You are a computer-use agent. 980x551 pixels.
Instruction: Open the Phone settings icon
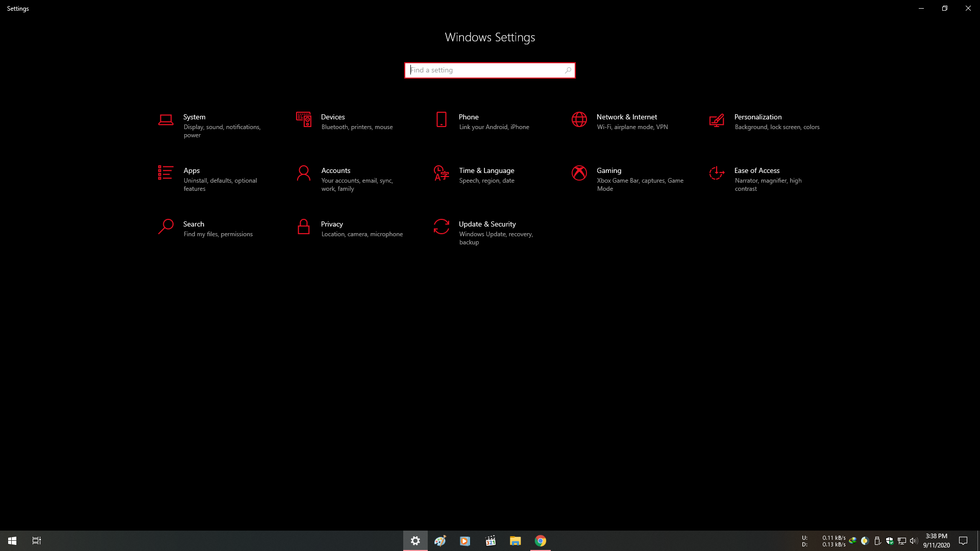coord(442,119)
